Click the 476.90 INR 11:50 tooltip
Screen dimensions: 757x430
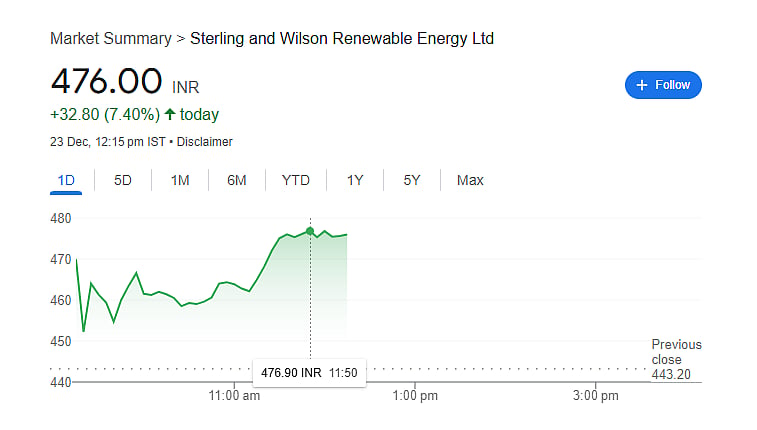[x=309, y=373]
